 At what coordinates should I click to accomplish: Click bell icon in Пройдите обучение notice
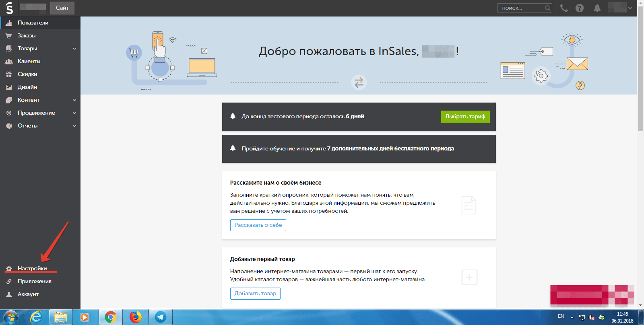pos(233,148)
